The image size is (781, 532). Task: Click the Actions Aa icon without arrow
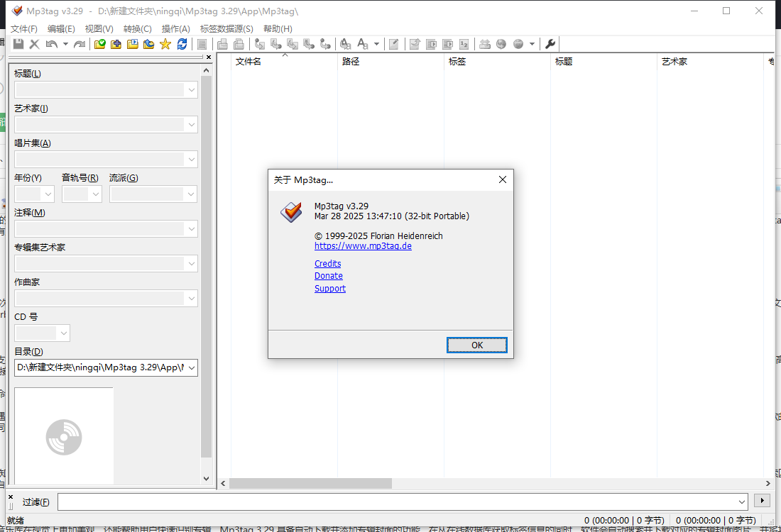click(345, 44)
